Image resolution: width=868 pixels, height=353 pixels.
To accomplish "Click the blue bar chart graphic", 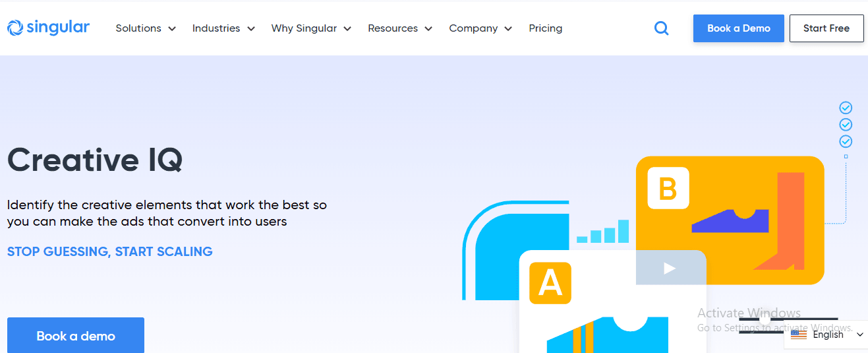I will pyautogui.click(x=602, y=232).
